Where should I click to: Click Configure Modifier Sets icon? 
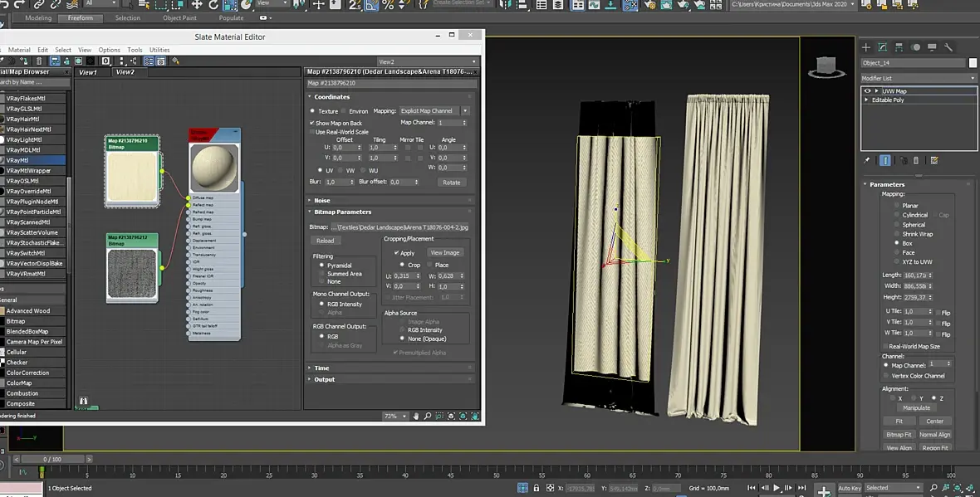[934, 160]
